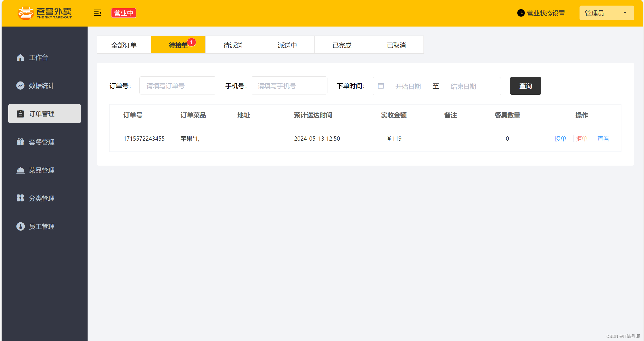Screen dimensions: 644x341
Task: Open the 开始日期 start date picker
Action: [408, 86]
